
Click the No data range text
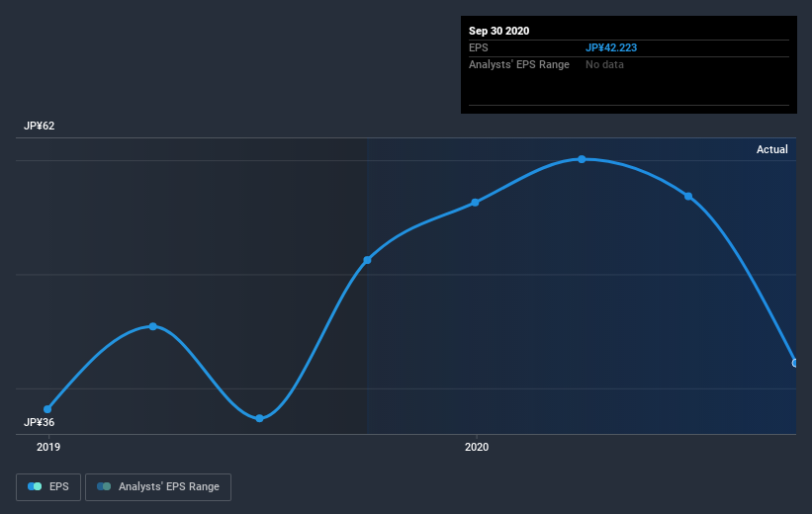click(604, 64)
